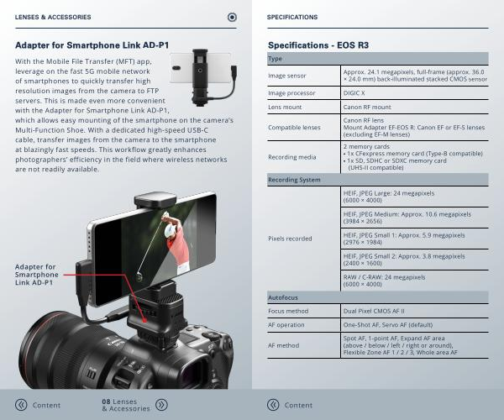Select the 'Image sensor' row label
This screenshot has width=504, height=420.
pyautogui.click(x=287, y=76)
